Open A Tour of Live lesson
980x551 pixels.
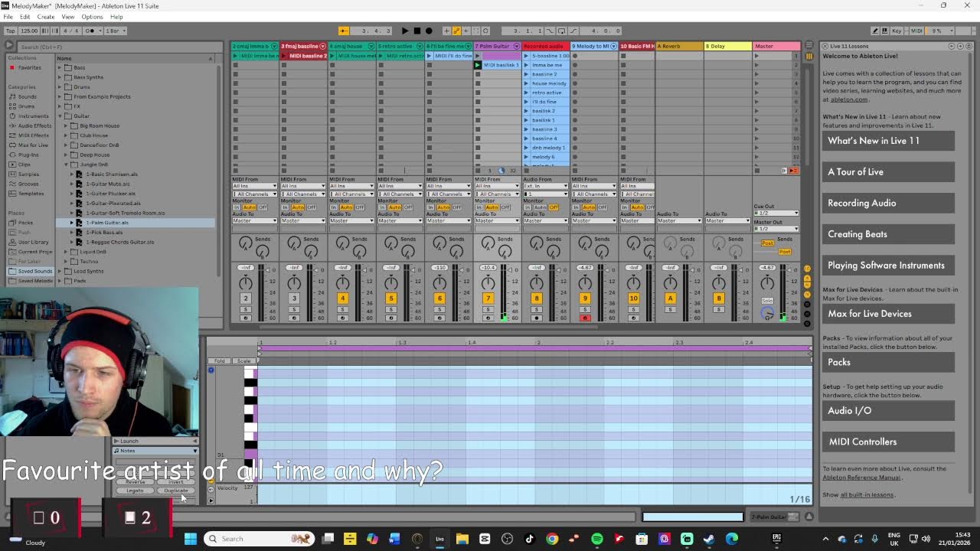[x=889, y=172]
